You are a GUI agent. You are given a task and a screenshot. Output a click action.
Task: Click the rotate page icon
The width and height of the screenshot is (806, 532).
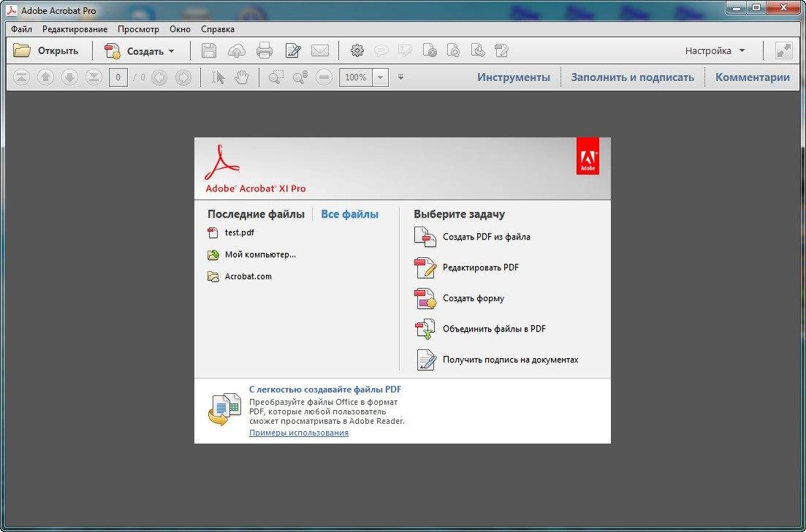[453, 50]
